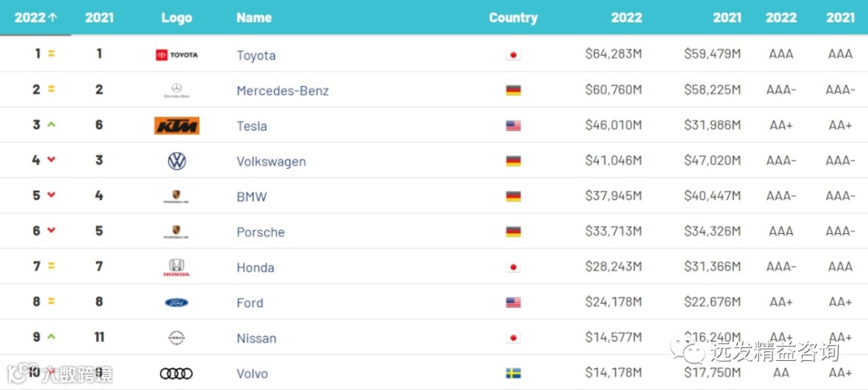Viewport: 868px width, 390px height.
Task: Select the Logo column header
Action: pyautogui.click(x=176, y=18)
